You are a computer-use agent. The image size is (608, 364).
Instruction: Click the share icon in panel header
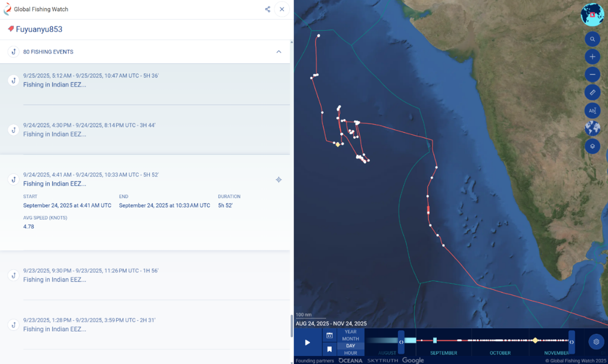click(268, 10)
